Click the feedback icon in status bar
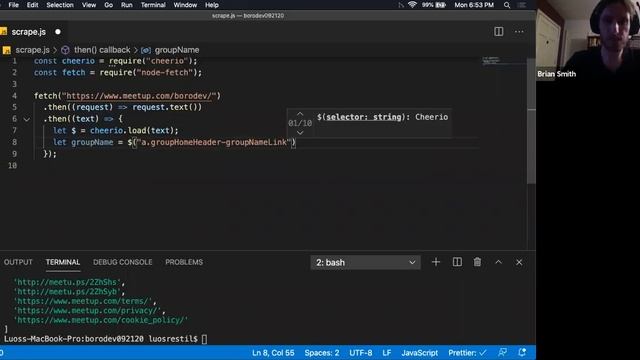Image resolution: width=640 pixels, height=360 pixels. pyautogui.click(x=502, y=353)
